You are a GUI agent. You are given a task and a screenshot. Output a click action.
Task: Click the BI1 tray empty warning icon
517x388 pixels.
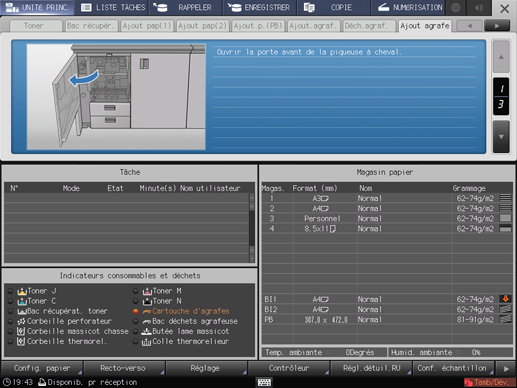[x=506, y=299]
